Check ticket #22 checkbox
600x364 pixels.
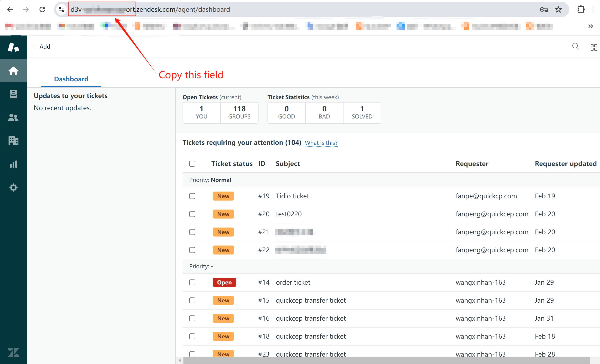[x=192, y=250]
